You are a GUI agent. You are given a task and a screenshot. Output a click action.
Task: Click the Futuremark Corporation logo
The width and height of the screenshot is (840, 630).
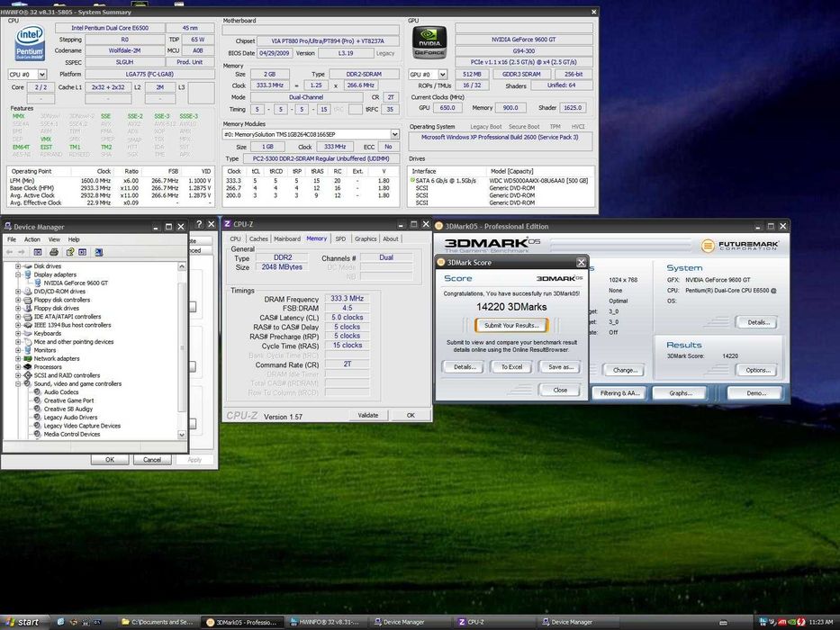pyautogui.click(x=740, y=246)
